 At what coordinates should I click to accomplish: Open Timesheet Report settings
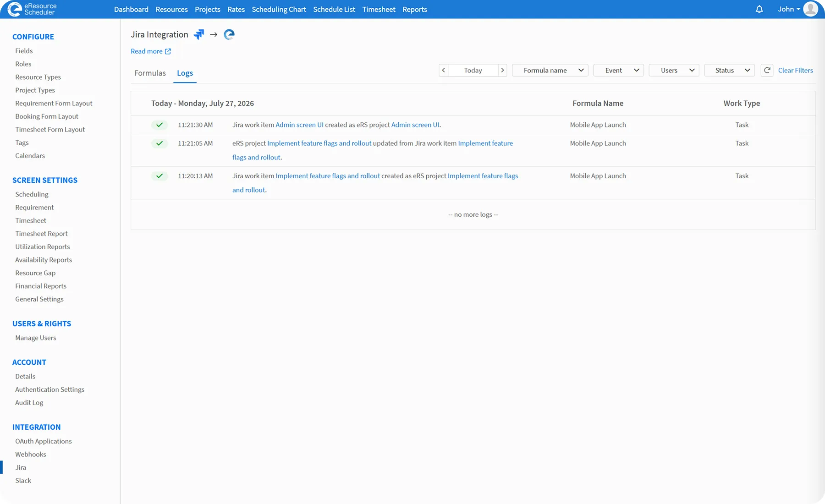point(41,234)
